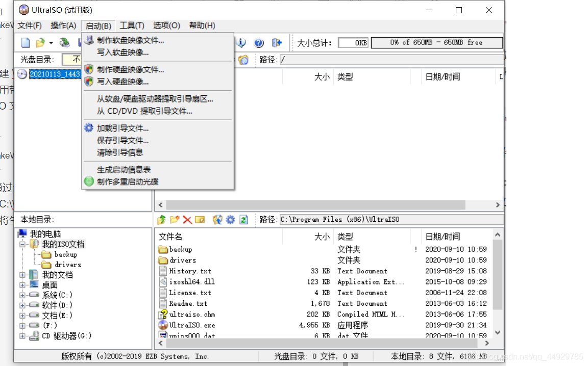Click the 类型 column header in image list

pyautogui.click(x=345, y=77)
